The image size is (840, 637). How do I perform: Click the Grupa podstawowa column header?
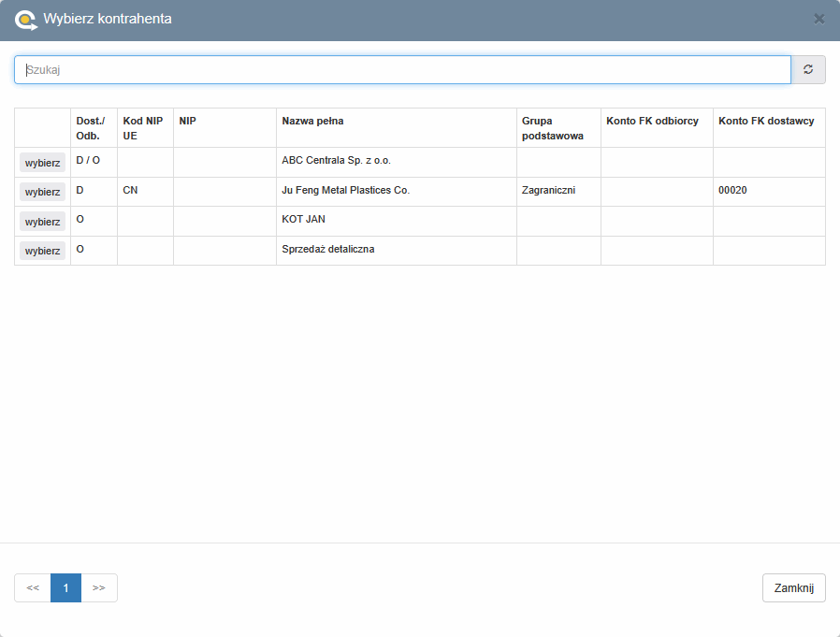[x=553, y=128]
